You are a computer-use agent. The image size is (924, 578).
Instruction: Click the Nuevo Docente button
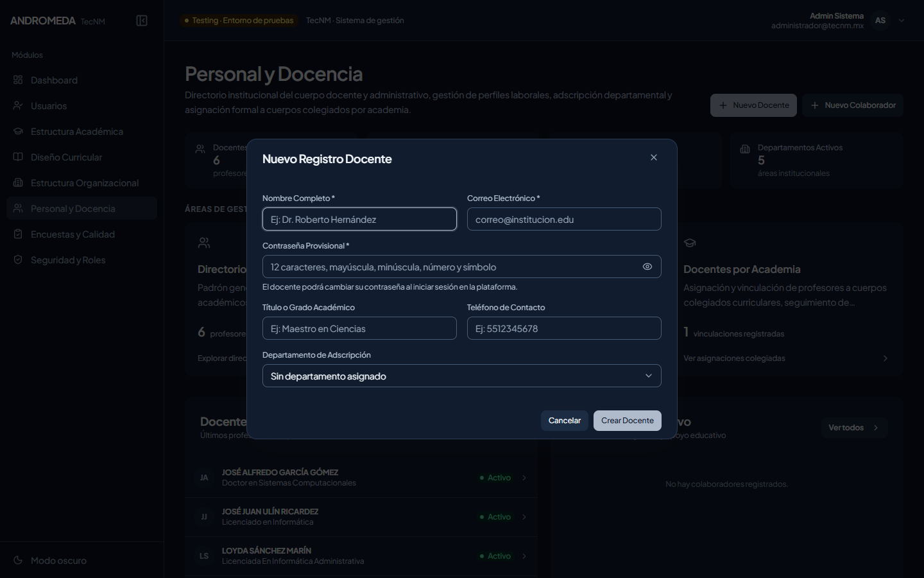point(753,105)
